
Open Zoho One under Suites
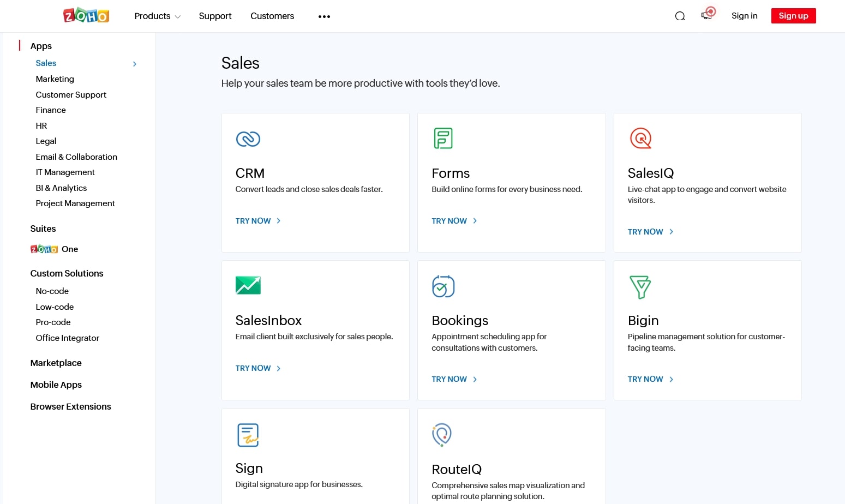tap(55, 249)
